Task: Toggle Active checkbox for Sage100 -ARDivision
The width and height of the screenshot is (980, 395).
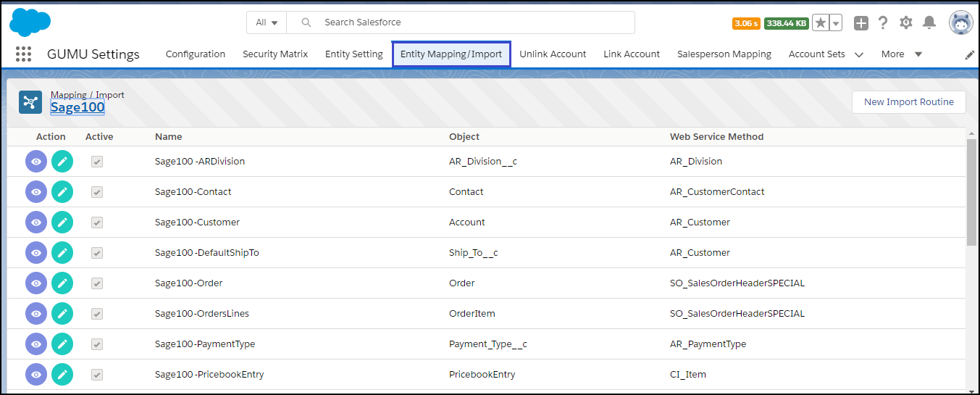Action: point(97,162)
